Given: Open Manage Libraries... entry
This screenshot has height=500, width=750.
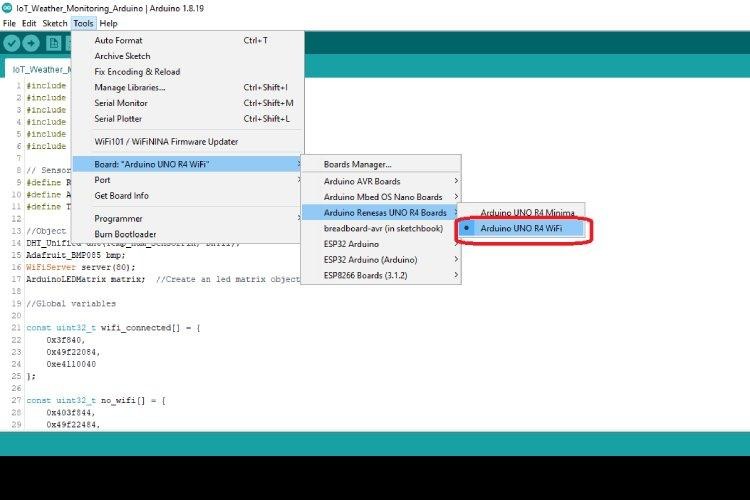Looking at the screenshot, I should [x=188, y=88].
